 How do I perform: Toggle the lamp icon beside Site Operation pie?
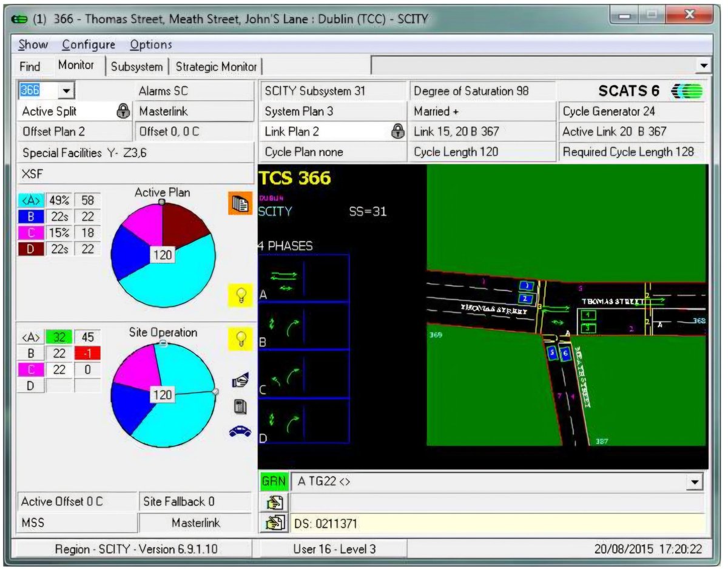point(240,340)
